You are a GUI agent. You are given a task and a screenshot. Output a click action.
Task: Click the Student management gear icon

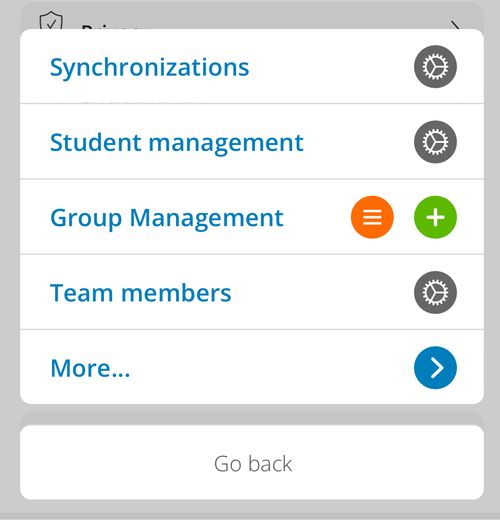(435, 142)
